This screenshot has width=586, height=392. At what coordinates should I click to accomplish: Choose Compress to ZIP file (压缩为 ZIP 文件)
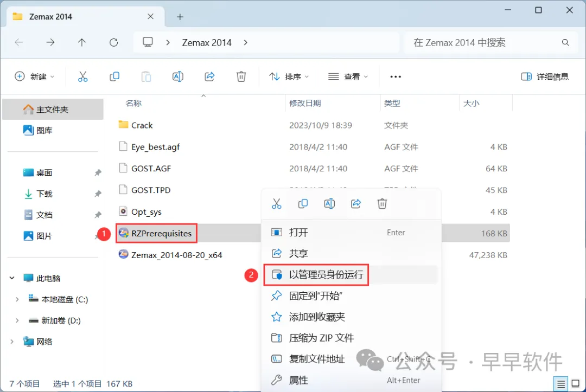tap(351, 338)
